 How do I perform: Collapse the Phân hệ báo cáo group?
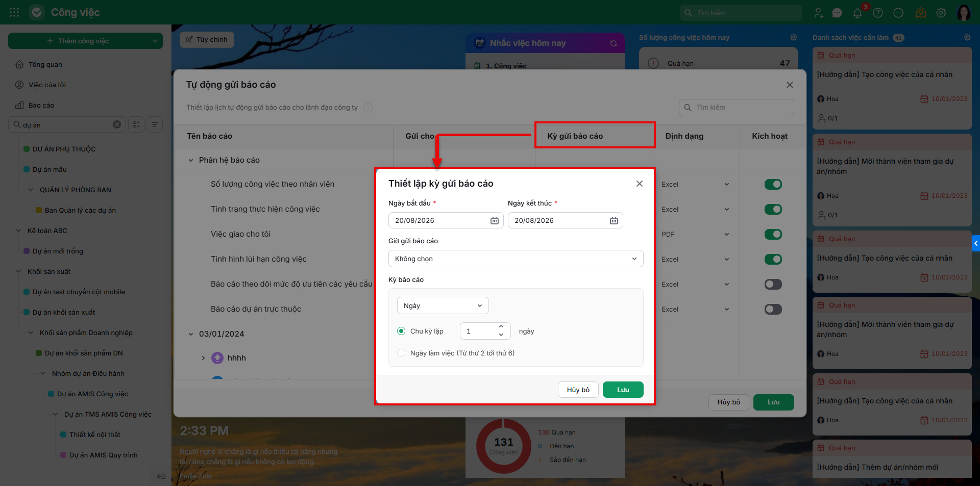pyautogui.click(x=191, y=160)
